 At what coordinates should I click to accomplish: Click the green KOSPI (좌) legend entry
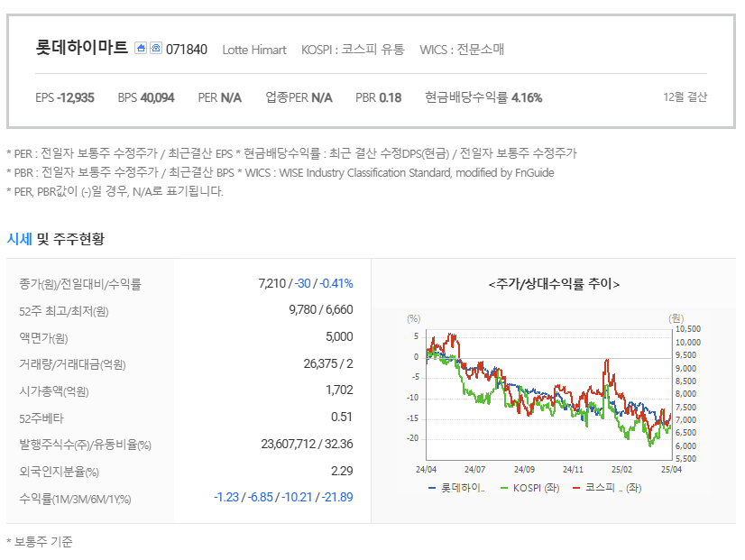(x=529, y=488)
